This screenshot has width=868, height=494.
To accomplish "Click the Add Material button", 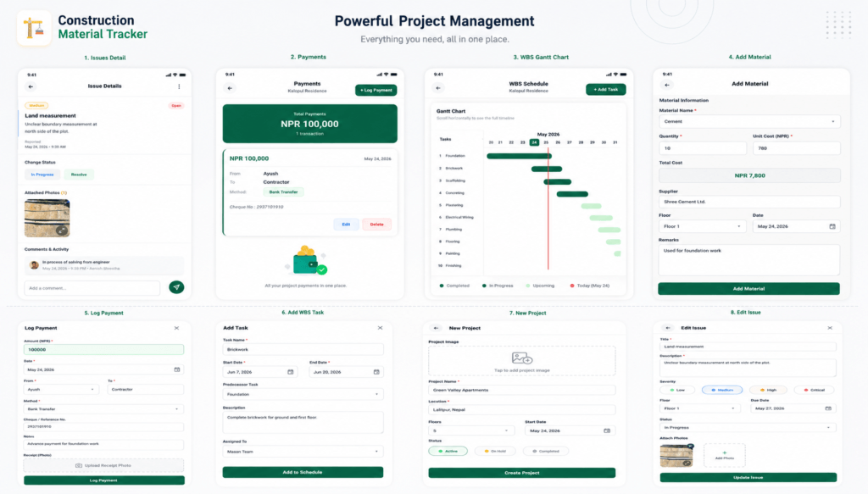I will pyautogui.click(x=748, y=289).
